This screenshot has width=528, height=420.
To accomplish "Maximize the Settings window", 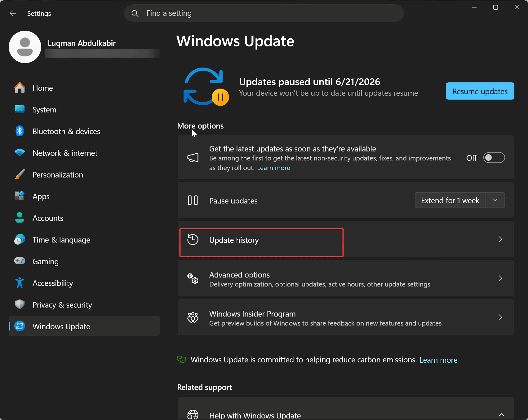I will point(495,7).
